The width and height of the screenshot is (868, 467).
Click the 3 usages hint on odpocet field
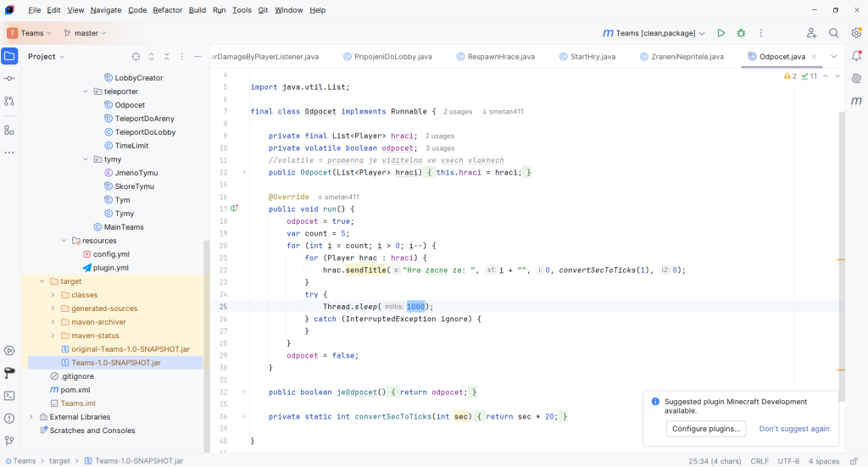coord(440,148)
